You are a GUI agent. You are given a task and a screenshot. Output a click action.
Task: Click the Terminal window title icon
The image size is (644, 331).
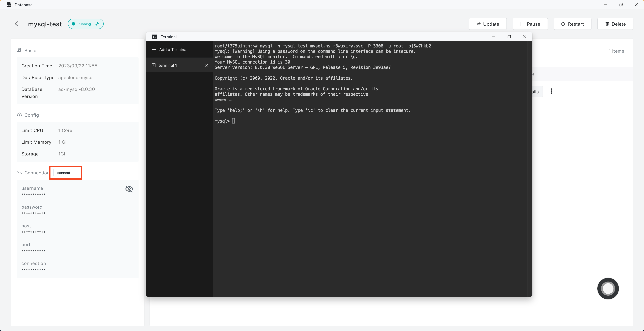[x=154, y=37]
